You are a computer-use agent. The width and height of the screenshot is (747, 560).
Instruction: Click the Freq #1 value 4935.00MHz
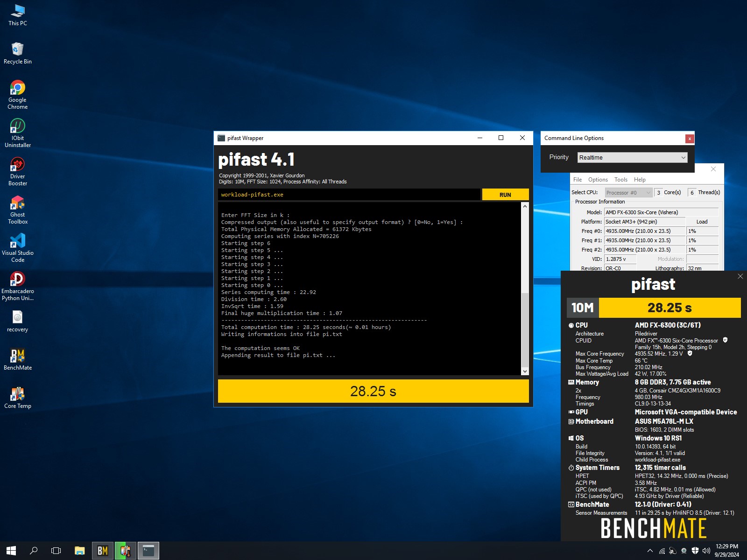(x=645, y=240)
